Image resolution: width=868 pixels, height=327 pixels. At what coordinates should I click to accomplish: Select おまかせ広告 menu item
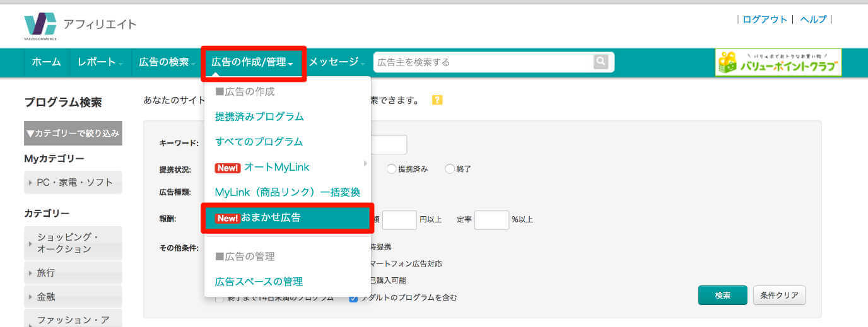click(287, 218)
